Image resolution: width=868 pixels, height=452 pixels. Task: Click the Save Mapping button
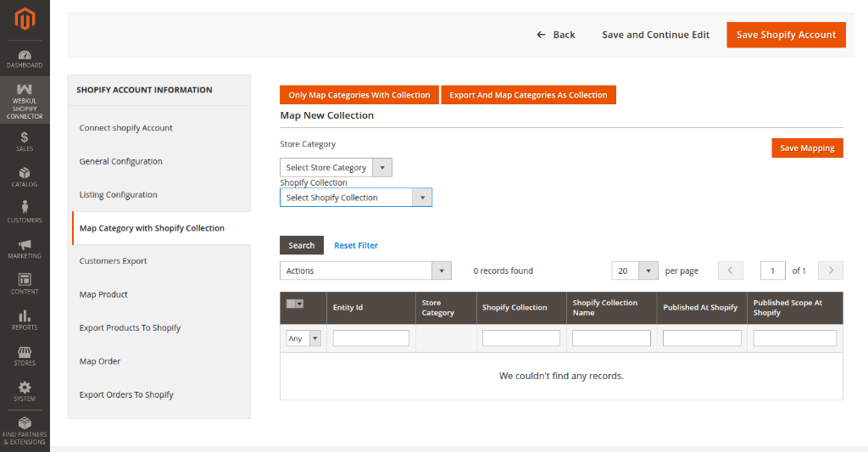click(x=807, y=148)
